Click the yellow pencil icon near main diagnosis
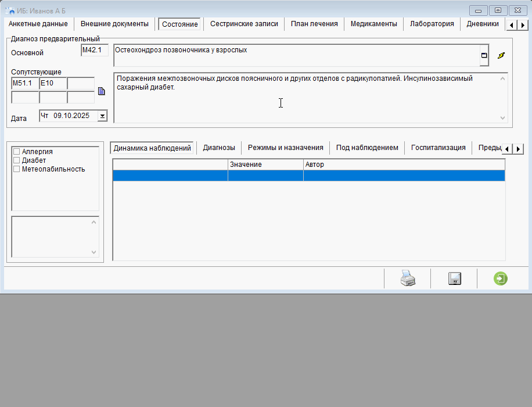 pos(501,56)
